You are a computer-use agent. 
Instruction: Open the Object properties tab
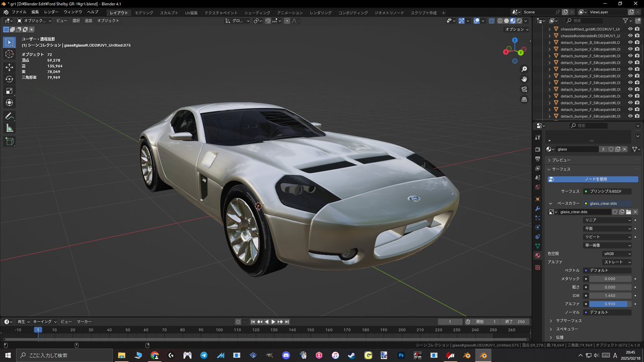click(x=537, y=199)
